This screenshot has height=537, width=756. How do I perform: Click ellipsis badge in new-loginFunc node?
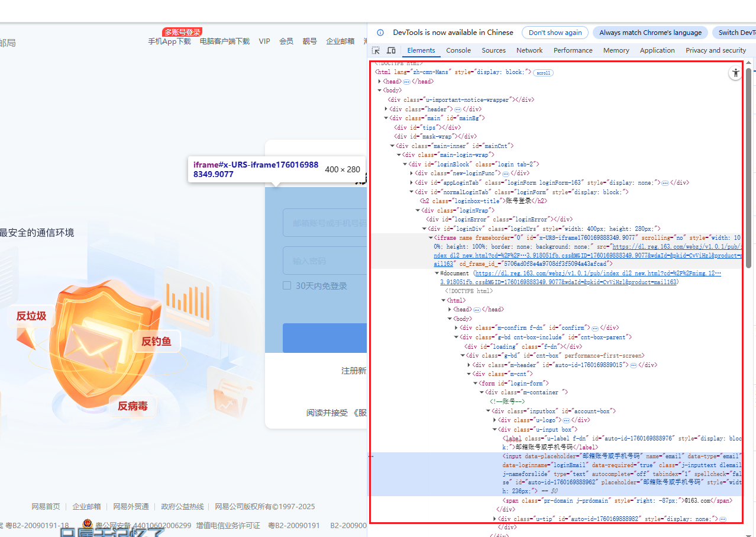506,173
